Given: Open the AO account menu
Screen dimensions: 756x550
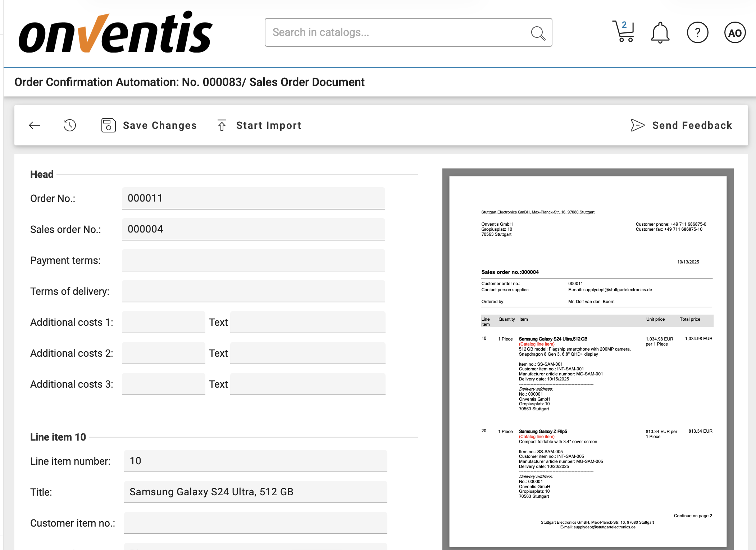Looking at the screenshot, I should [734, 33].
